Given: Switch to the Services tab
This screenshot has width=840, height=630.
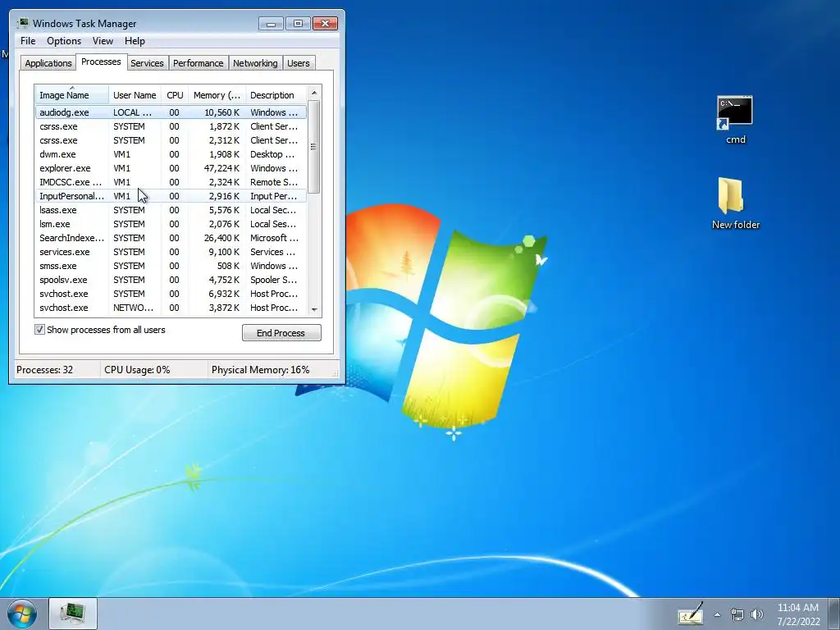Looking at the screenshot, I should coord(147,62).
